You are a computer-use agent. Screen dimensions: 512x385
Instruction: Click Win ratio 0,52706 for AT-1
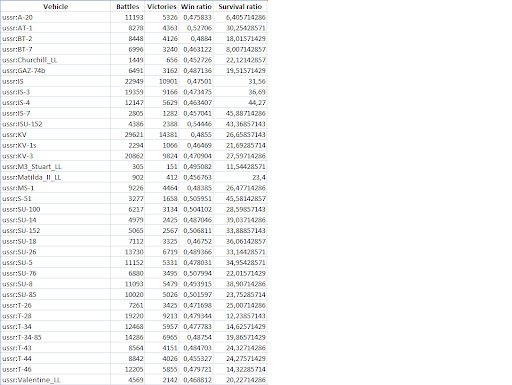click(x=199, y=28)
